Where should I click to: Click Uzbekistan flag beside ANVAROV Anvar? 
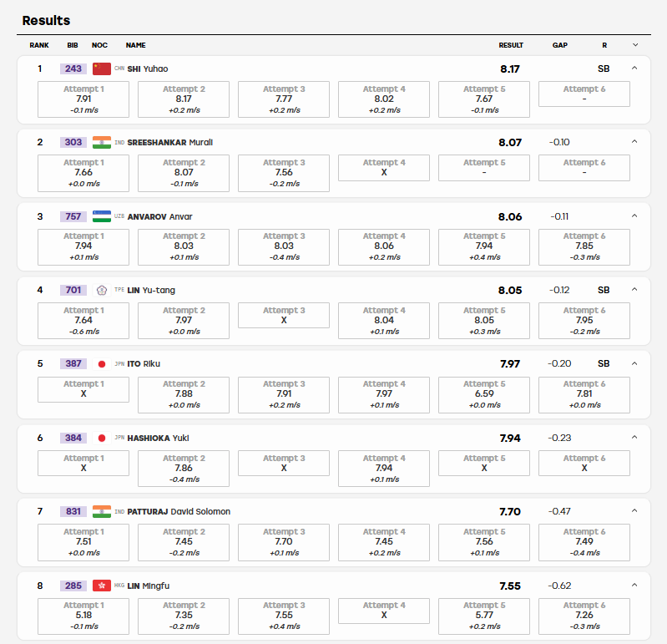[102, 216]
